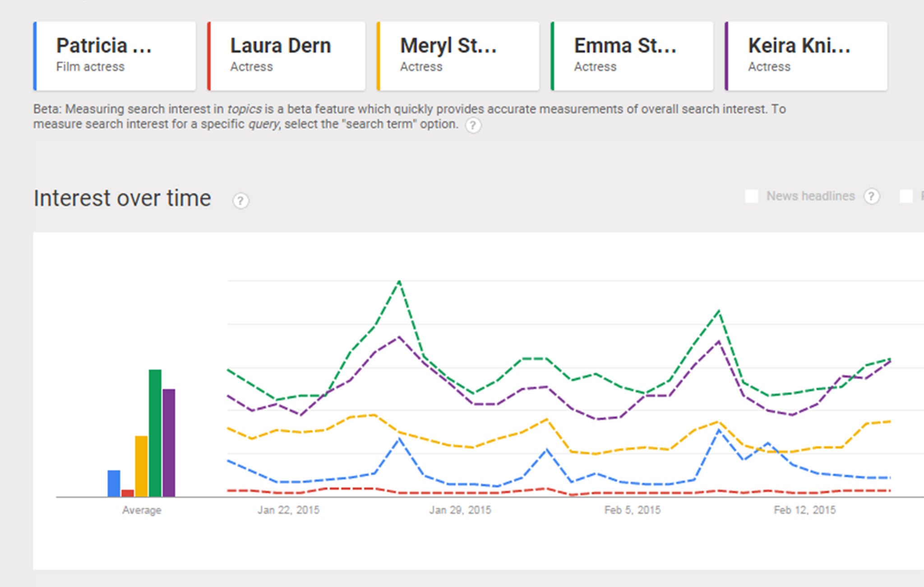Click the blue average bar for Patricia
Viewport: 924px width, 587px height.
pyautogui.click(x=114, y=483)
